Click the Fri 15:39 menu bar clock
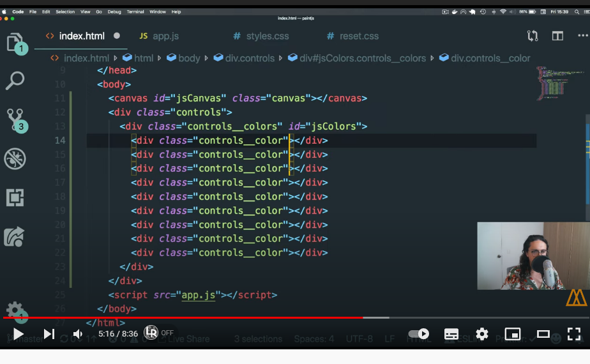Screen dimensions: 590x364 [x=559, y=11]
